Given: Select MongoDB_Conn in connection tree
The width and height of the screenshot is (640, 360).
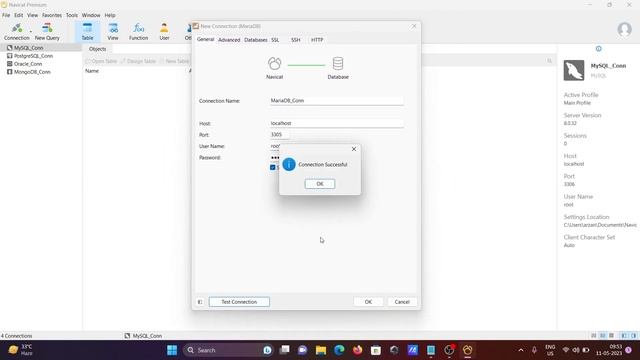Looking at the screenshot, I should point(32,72).
